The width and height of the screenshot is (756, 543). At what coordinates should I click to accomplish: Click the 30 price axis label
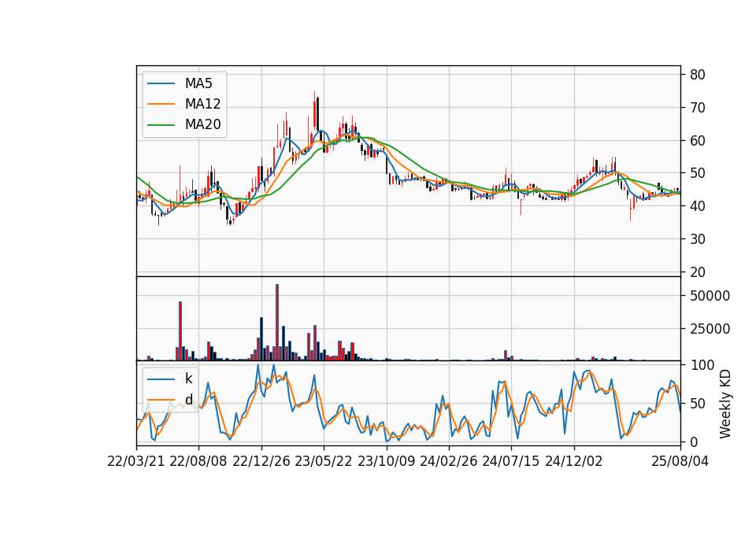point(698,239)
